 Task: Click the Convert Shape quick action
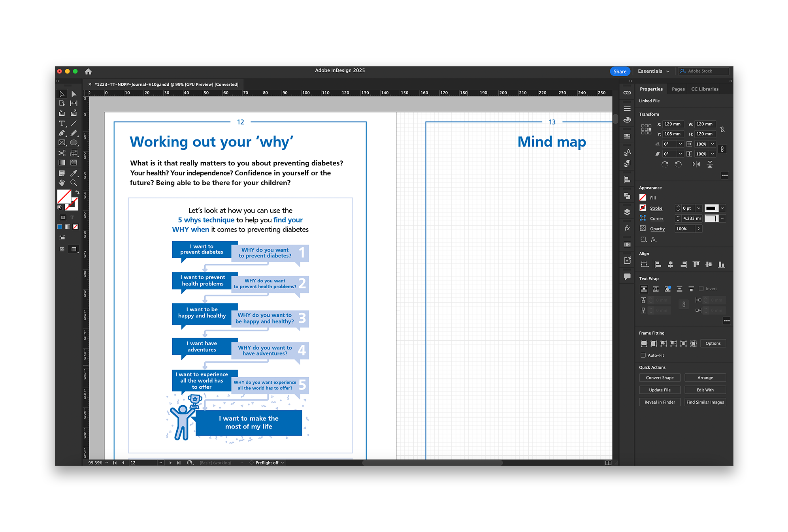point(660,378)
